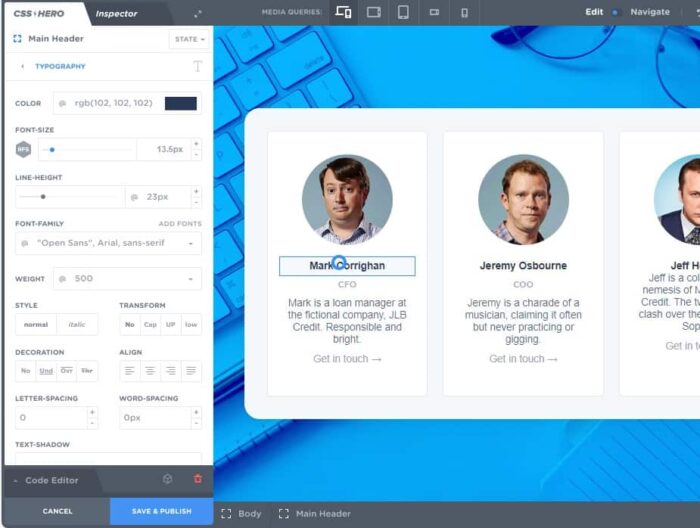
Task: Click the dark blue color swatch
Action: [x=181, y=103]
